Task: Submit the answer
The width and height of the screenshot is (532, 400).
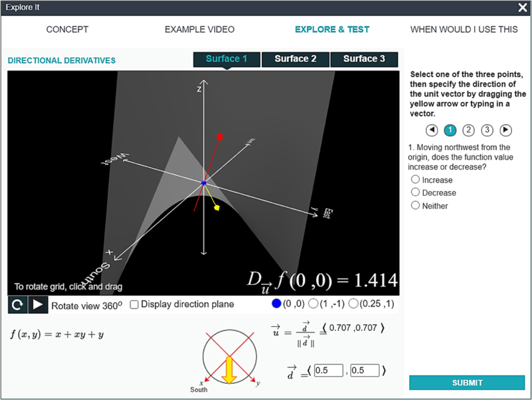Action: [467, 382]
